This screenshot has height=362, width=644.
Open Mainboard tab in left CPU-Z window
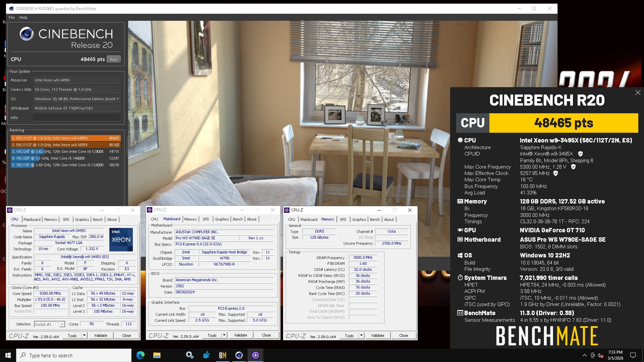[x=32, y=220]
